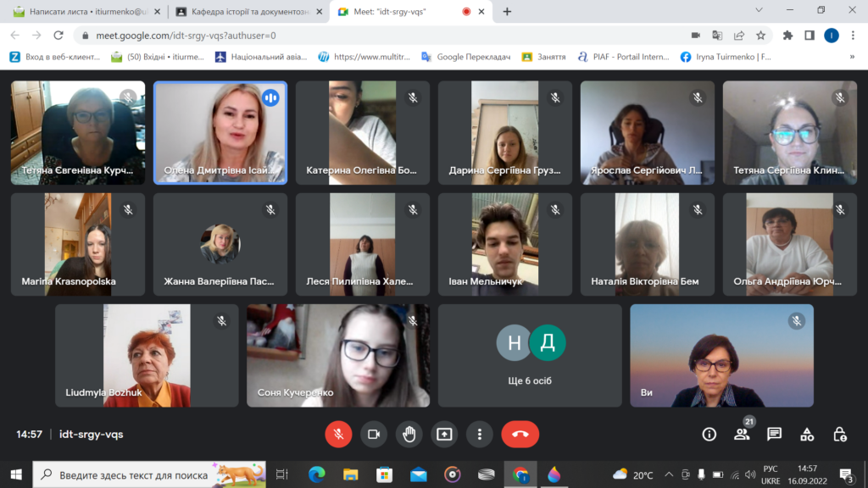Show the participants list with 21 people

743,434
